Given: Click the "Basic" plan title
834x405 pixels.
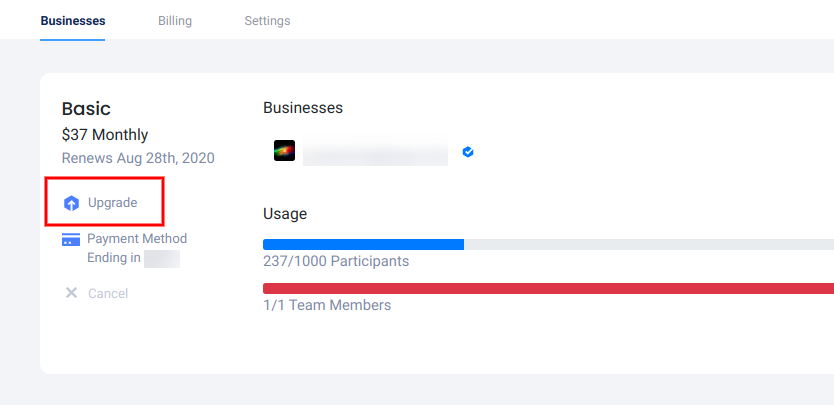Looking at the screenshot, I should tap(86, 109).
